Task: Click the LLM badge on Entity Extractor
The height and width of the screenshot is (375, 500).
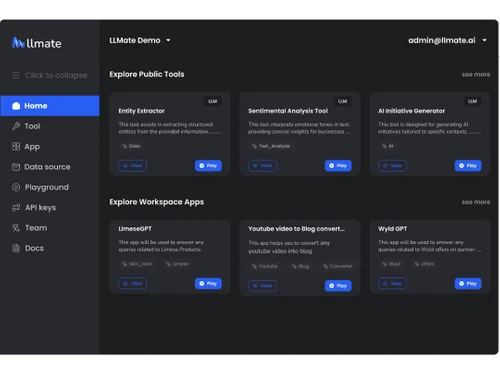Action: tap(213, 101)
